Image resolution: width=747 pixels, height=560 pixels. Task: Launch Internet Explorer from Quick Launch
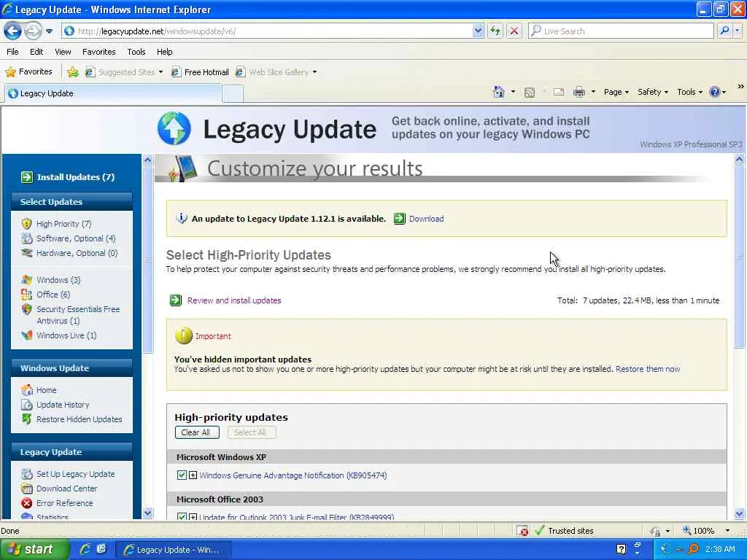point(85,549)
